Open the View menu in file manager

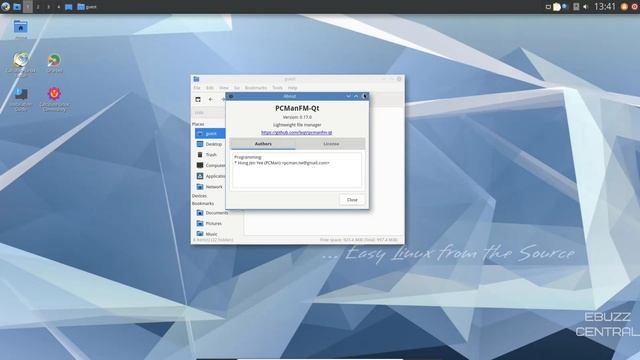pyautogui.click(x=224, y=88)
